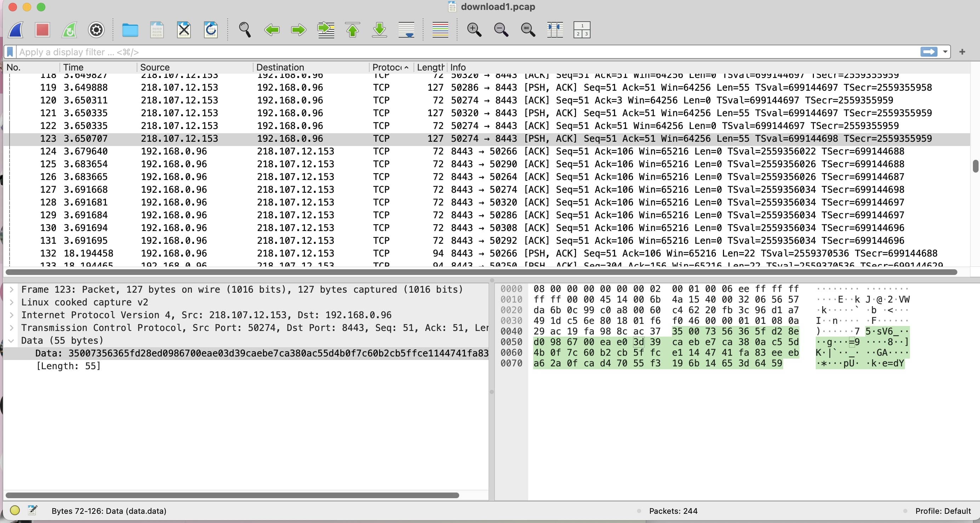Restart the current capture
This screenshot has height=523, width=980.
click(69, 30)
